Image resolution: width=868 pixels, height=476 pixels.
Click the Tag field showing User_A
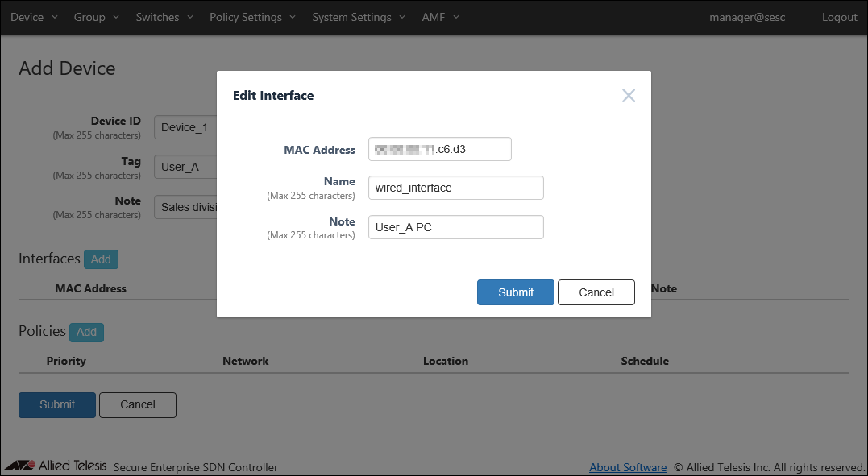coord(185,168)
